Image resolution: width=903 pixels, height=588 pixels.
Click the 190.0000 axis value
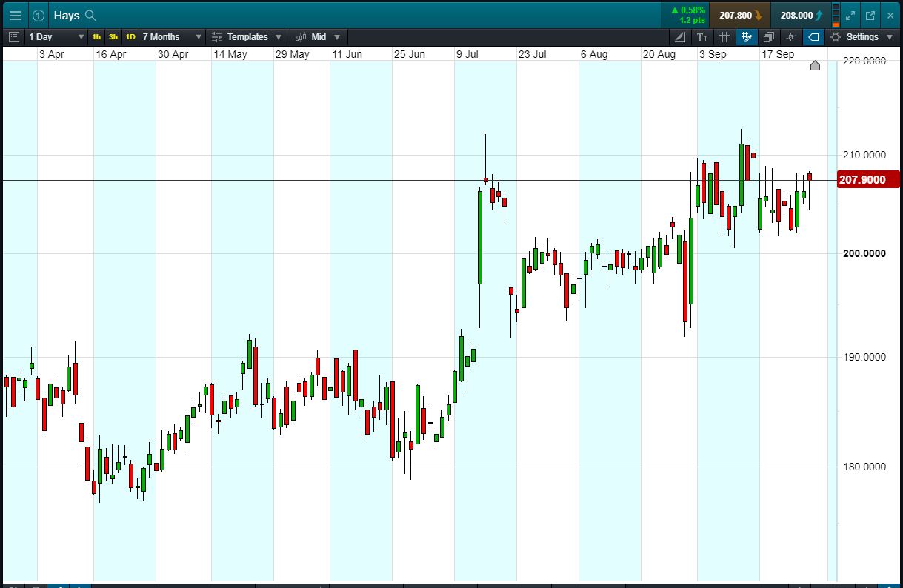click(864, 357)
